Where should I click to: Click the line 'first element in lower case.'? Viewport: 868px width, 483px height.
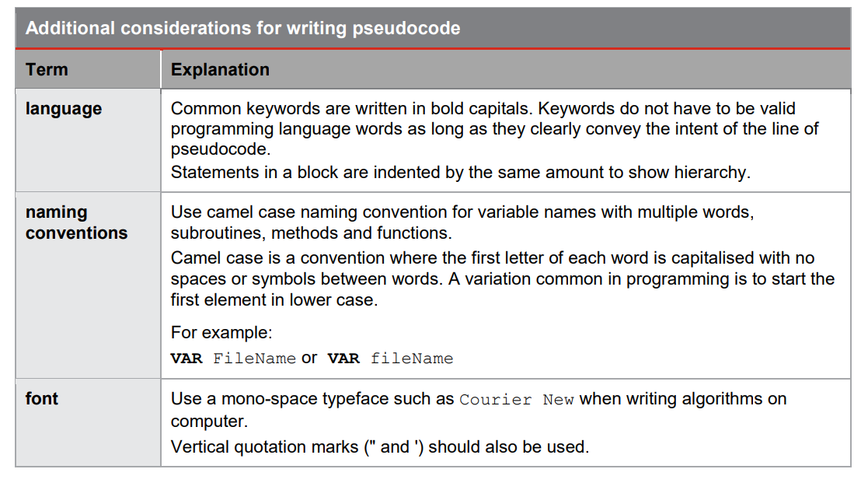click(x=274, y=300)
